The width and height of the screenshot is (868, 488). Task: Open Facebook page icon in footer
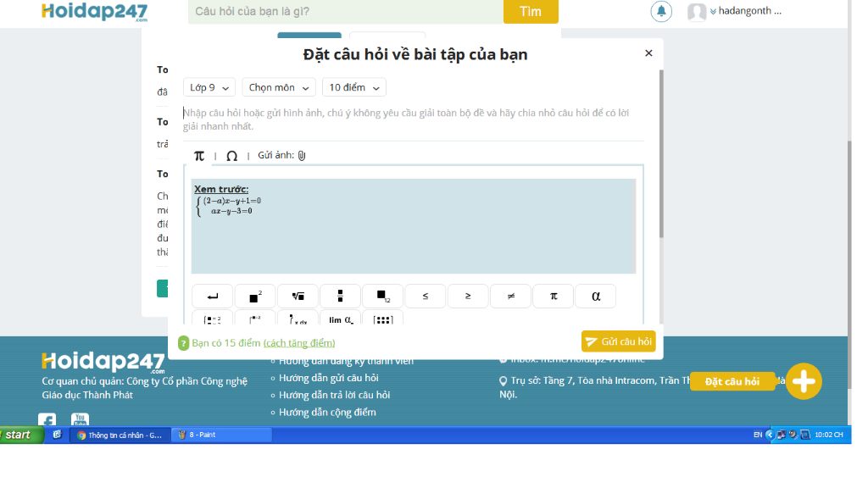coord(47,420)
